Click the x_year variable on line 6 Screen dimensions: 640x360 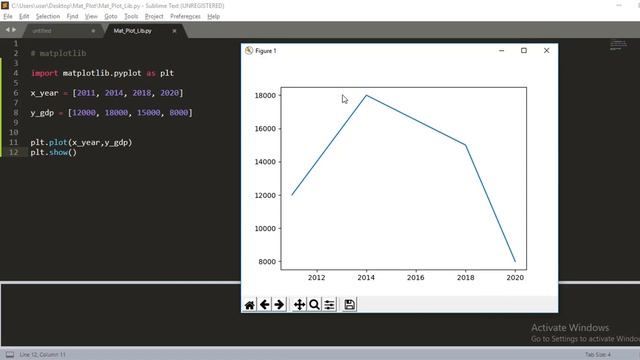(44, 93)
